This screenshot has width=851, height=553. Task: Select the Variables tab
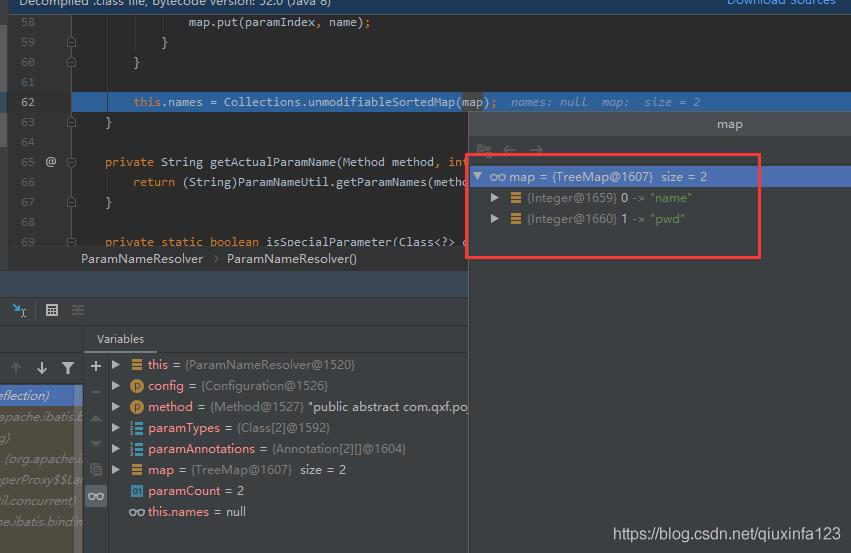(120, 339)
